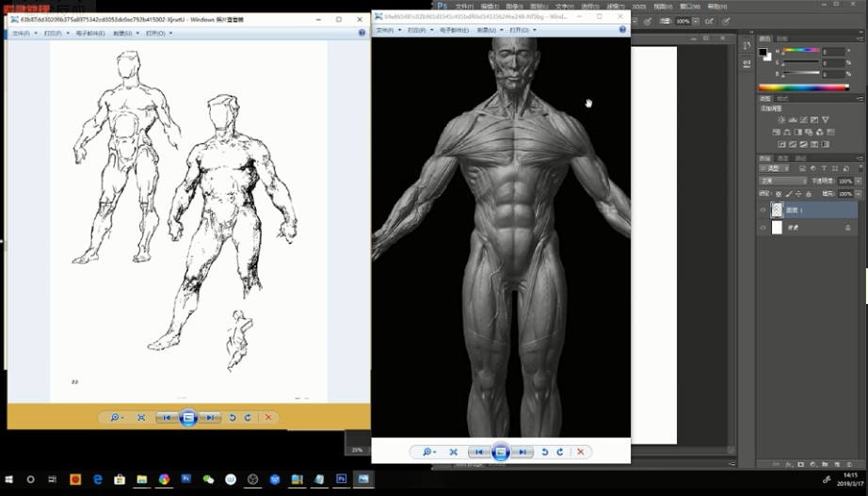868x496 pixels.
Task: Rotate sketch image clockwise in left viewer
Action: click(248, 417)
